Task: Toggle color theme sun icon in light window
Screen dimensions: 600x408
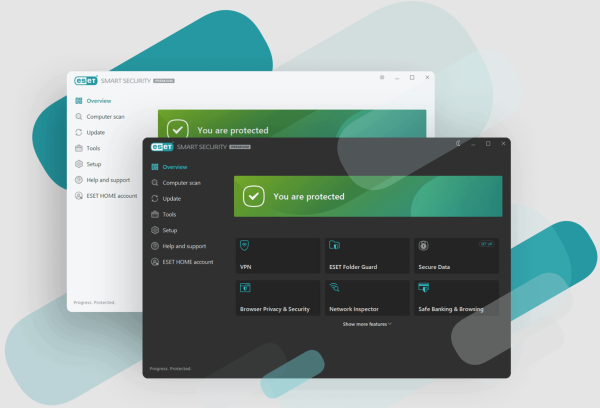Action: [x=382, y=77]
